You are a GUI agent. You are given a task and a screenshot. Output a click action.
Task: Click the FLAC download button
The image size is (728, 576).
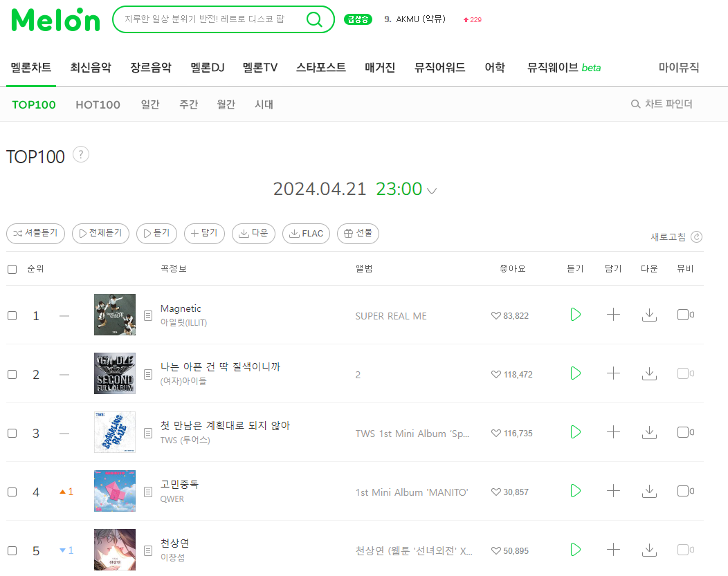[306, 233]
